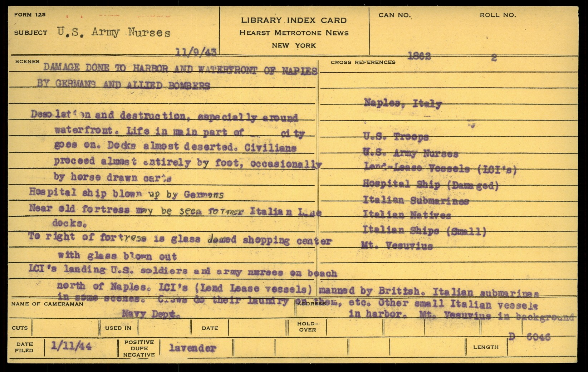Click the 'HOLD-OVER' field label

pyautogui.click(x=307, y=327)
